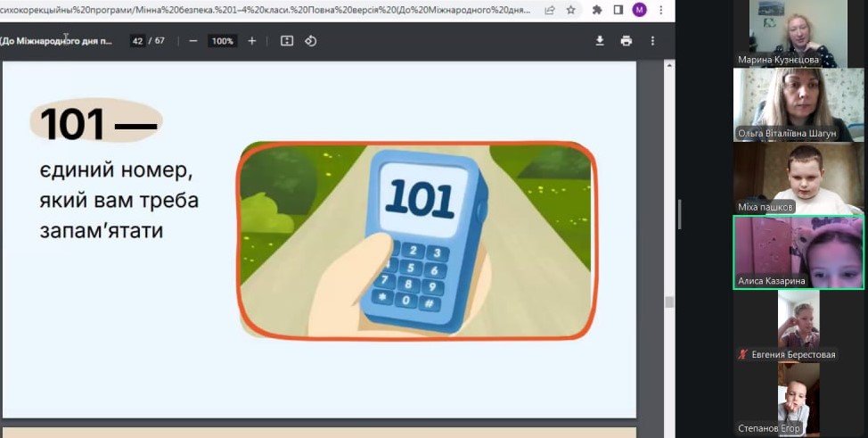Select Марина Кузнєцова's video tile
Screen dimensions: 868x438
(798, 33)
